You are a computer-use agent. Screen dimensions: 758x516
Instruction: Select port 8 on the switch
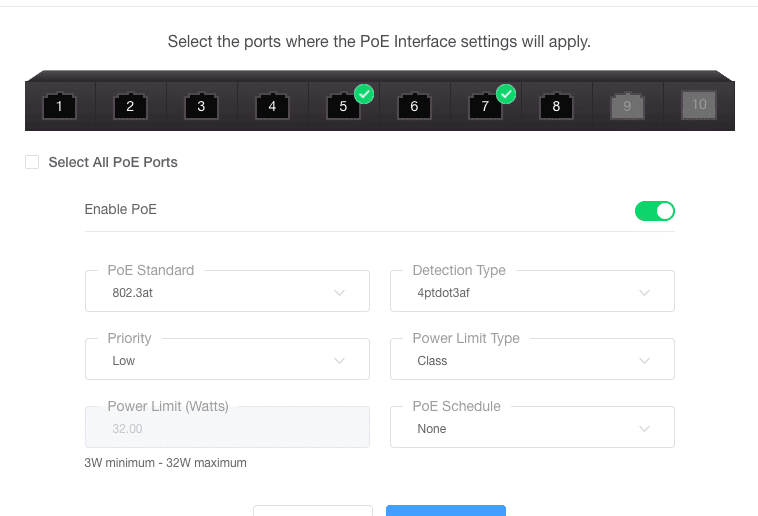pos(556,106)
